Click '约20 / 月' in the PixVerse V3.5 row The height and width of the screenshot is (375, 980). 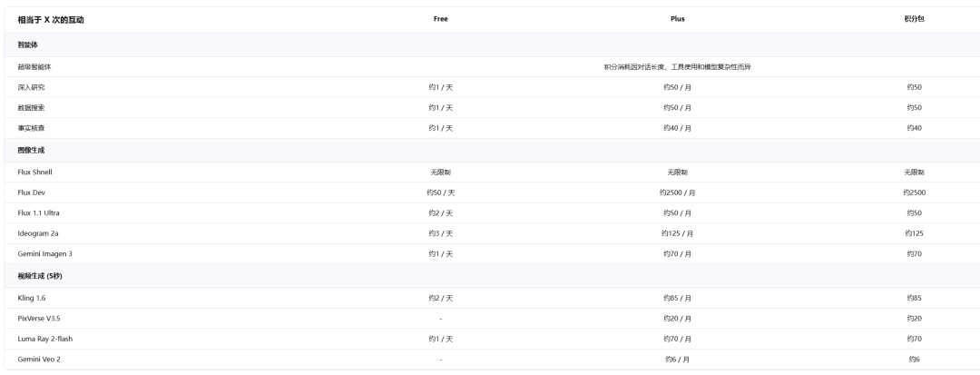click(x=678, y=318)
